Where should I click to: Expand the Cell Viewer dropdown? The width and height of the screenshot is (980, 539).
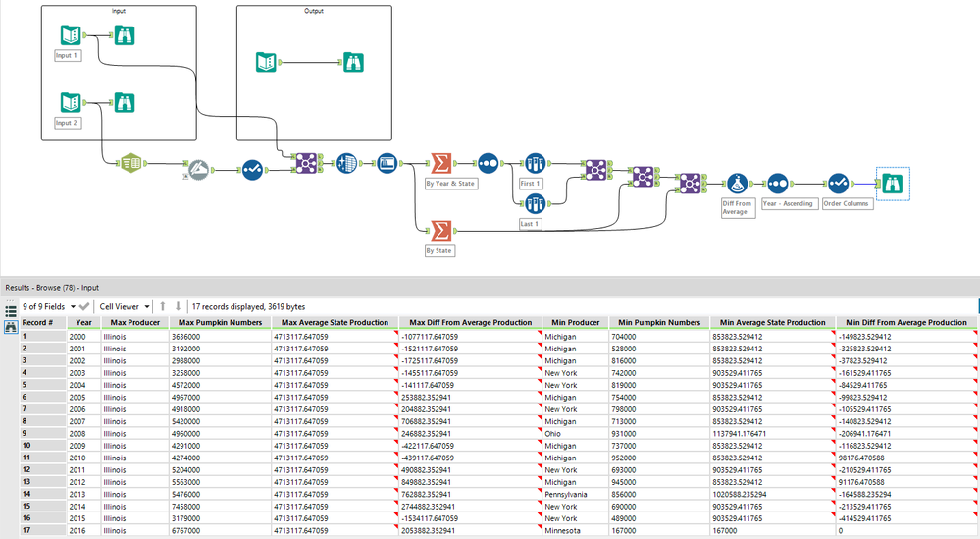click(x=125, y=307)
